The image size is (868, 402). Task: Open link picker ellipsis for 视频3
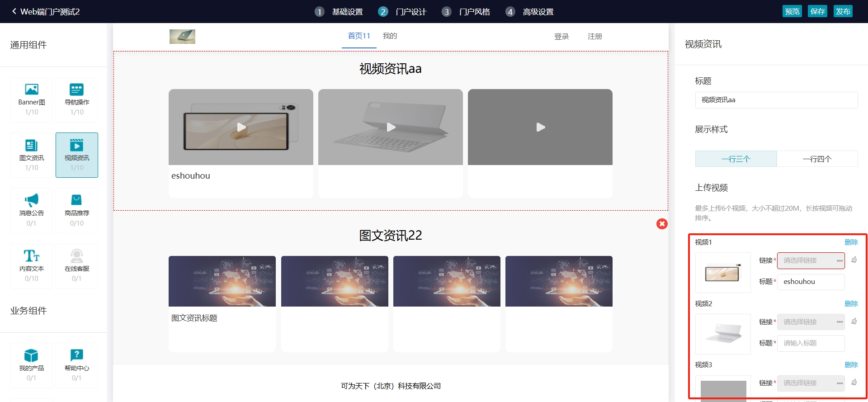840,383
